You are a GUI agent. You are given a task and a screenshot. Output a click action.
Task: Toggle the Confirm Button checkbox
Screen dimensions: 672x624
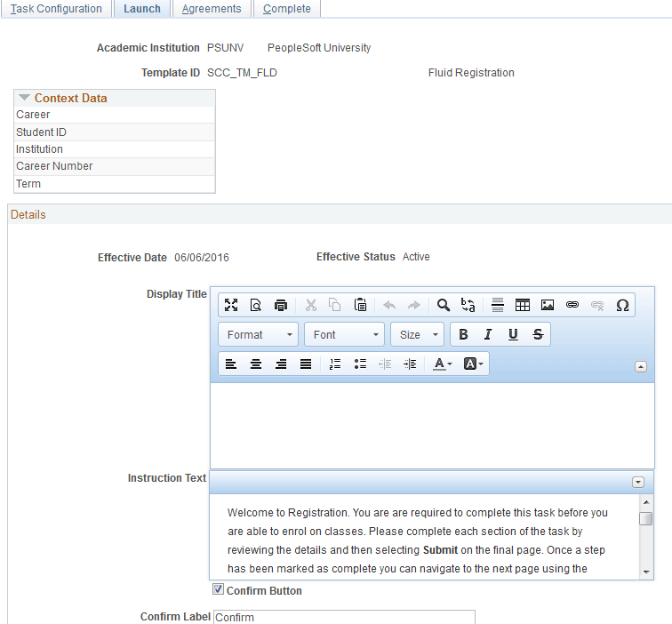tap(218, 589)
